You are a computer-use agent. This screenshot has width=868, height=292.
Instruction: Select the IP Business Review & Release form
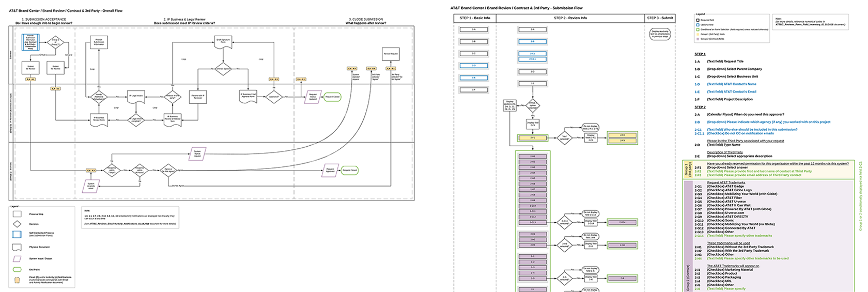click(x=172, y=120)
